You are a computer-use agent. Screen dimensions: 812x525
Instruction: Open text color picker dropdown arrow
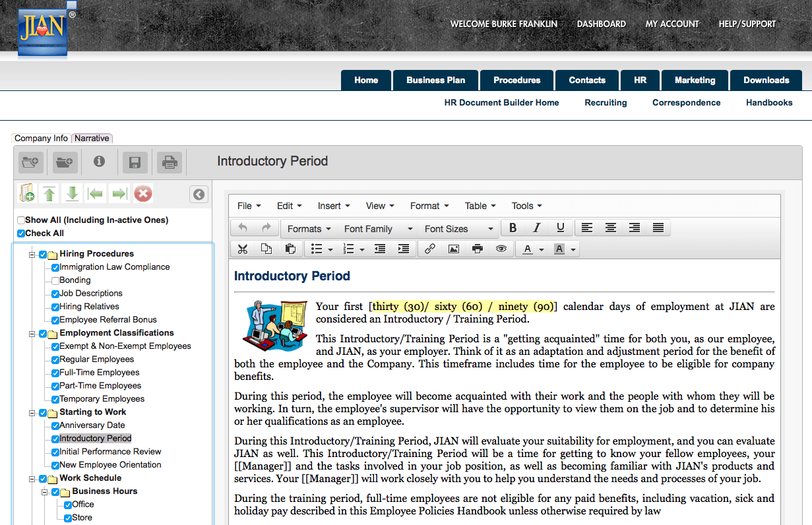click(x=542, y=249)
